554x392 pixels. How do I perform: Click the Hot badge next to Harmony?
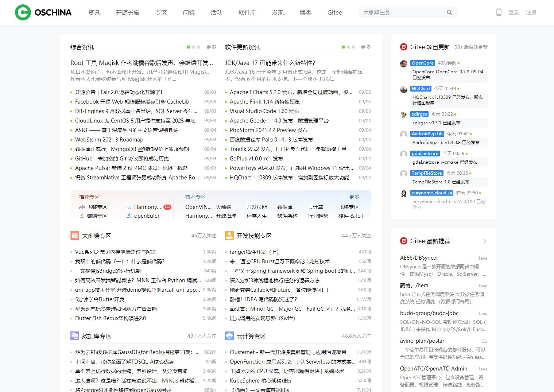(167, 207)
